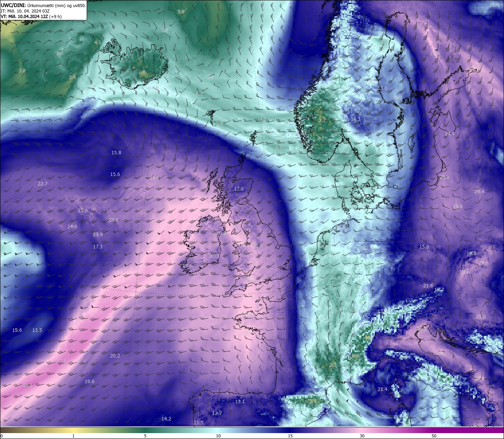Click the 11.4 value in top-right corner
504x439 pixels.
[494, 5]
